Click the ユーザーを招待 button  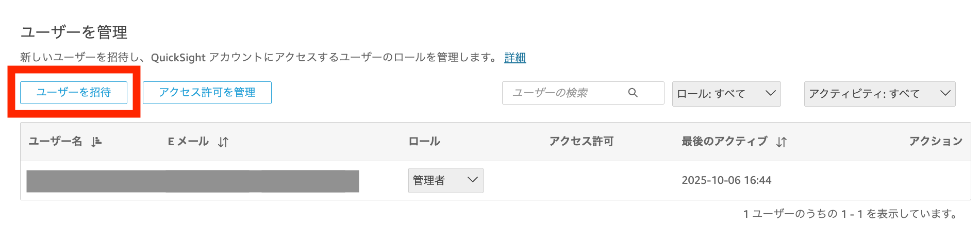(74, 93)
